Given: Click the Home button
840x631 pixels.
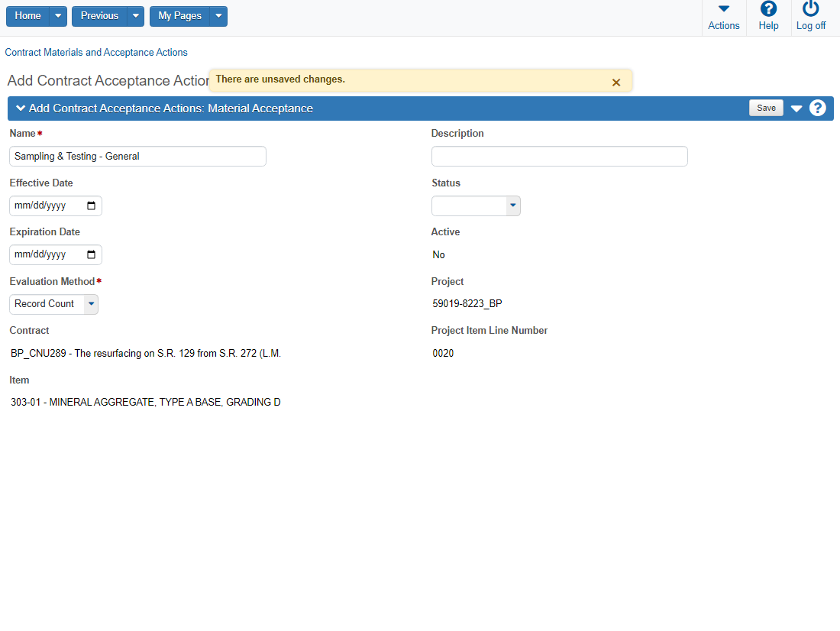Looking at the screenshot, I should tap(28, 16).
